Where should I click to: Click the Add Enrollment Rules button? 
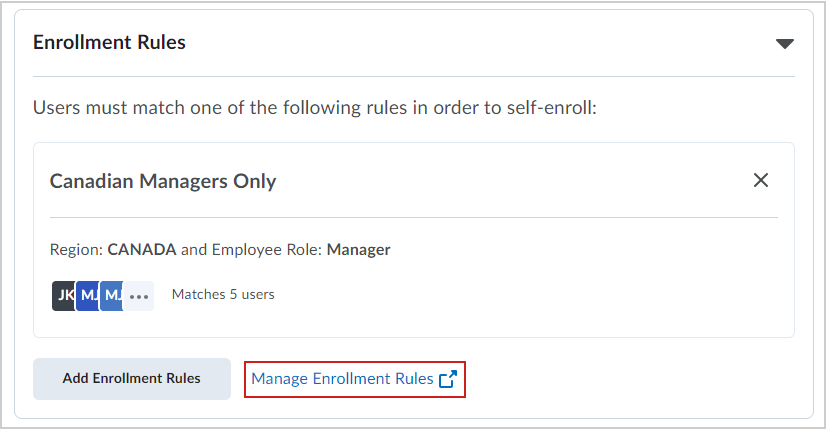pos(132,378)
